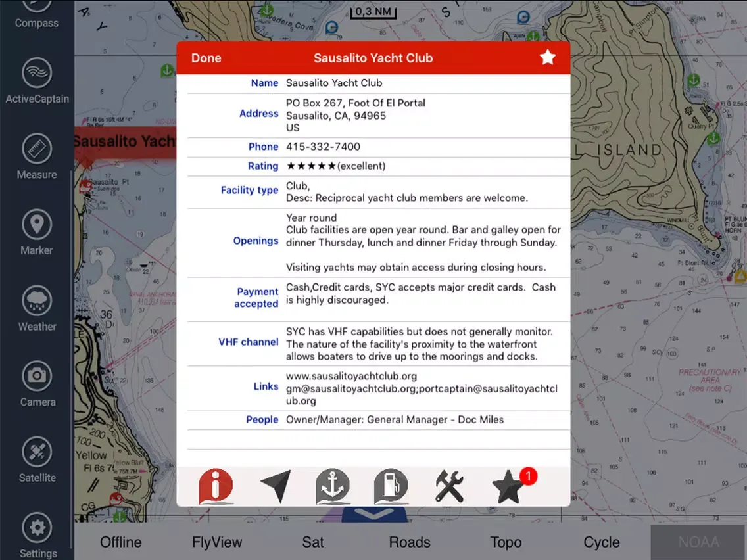Tap the green anchor marker near Quarry Pt
This screenshot has height=560, width=747.
(713, 139)
